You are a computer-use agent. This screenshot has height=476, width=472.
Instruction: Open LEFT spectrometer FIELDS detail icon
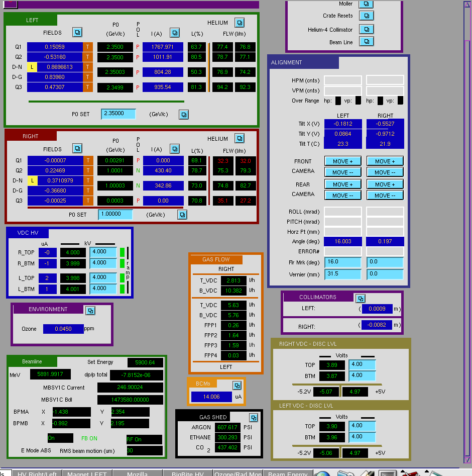pos(77,32)
